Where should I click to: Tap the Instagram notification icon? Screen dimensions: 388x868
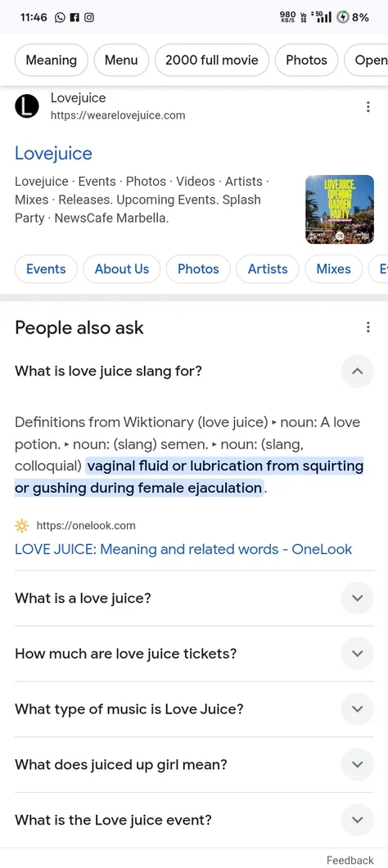point(88,17)
